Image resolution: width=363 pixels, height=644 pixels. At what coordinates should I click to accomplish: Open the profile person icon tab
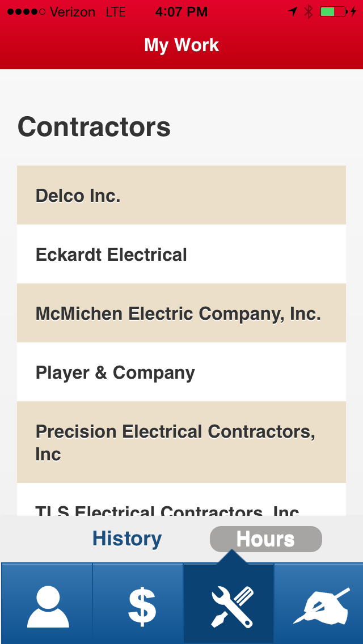click(47, 604)
